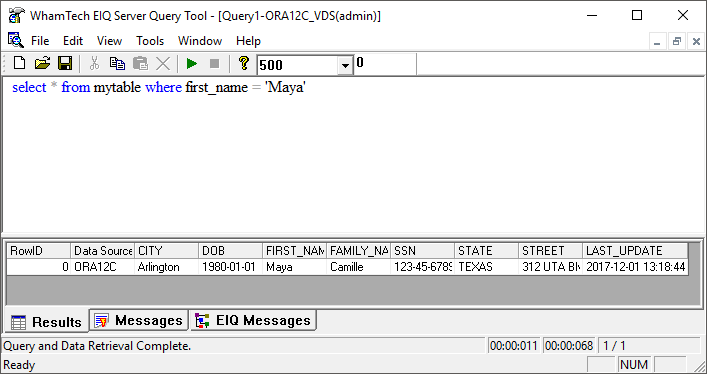Open the File menu

[40, 41]
